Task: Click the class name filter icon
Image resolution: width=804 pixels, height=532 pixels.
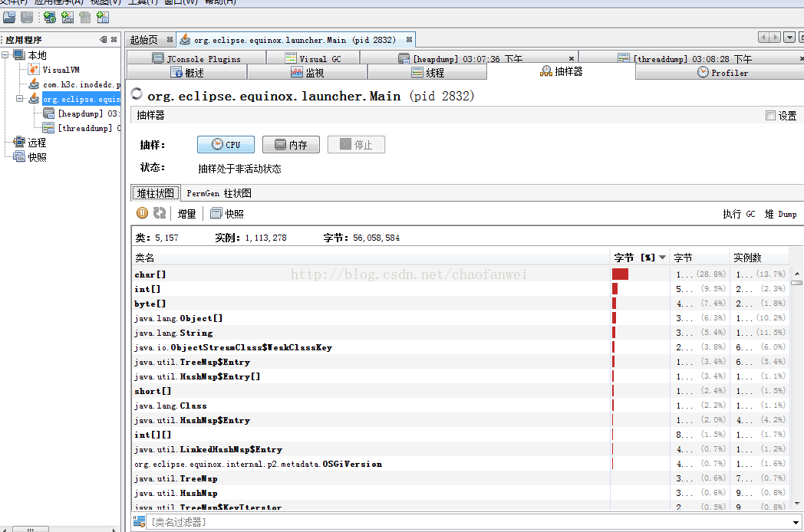Action: point(139,522)
